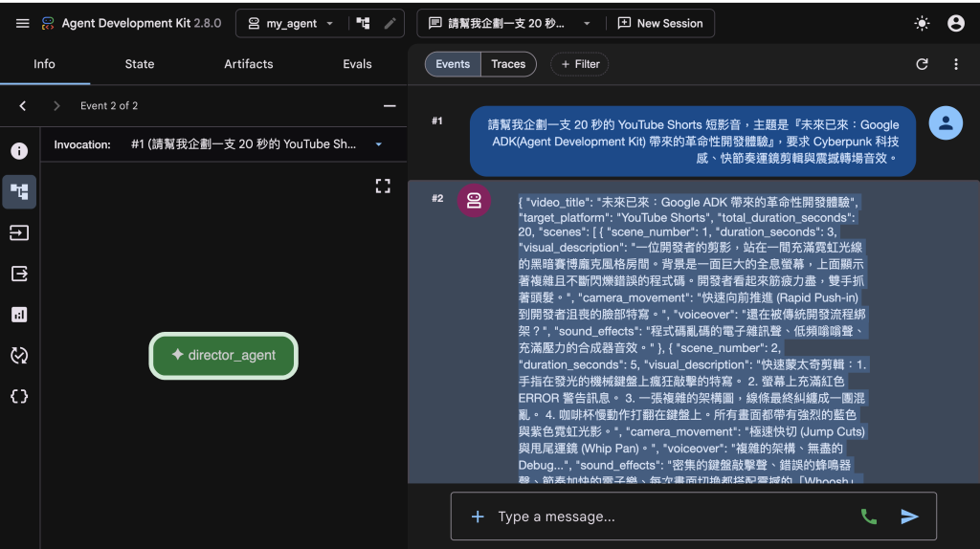The height and width of the screenshot is (549, 980).
Task: Select the director_agent node
Action: point(224,356)
